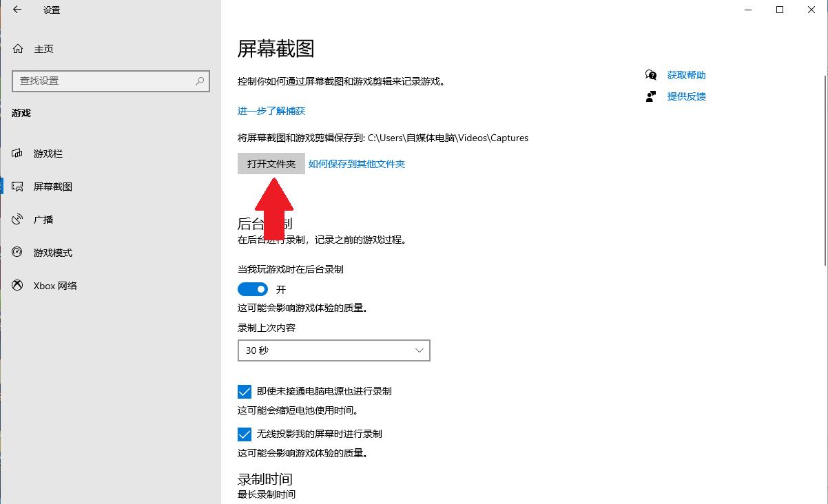Open 屏幕截图 settings via its sidebar icon
This screenshot has height=504, width=828.
[16, 186]
